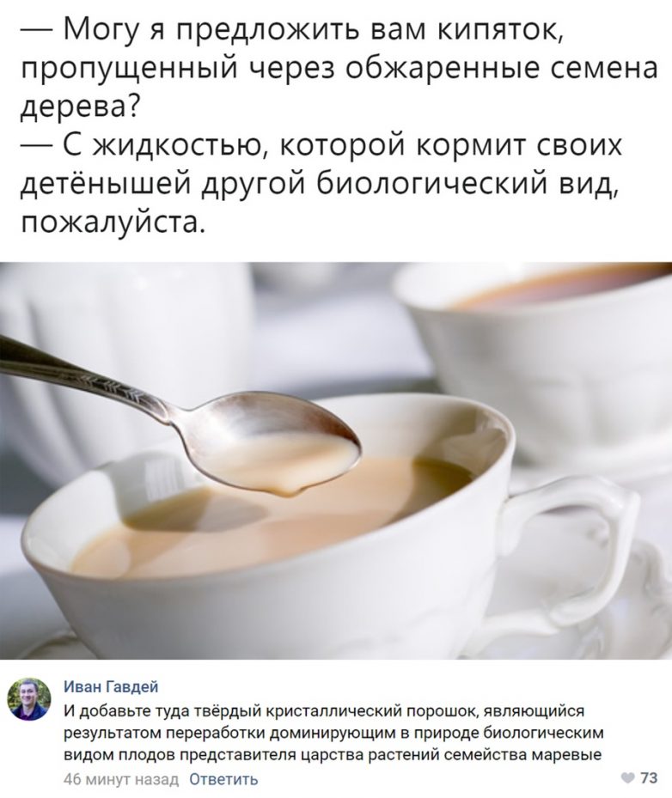
Task: Click the 46 минут назад timestamp
Action: (122, 778)
